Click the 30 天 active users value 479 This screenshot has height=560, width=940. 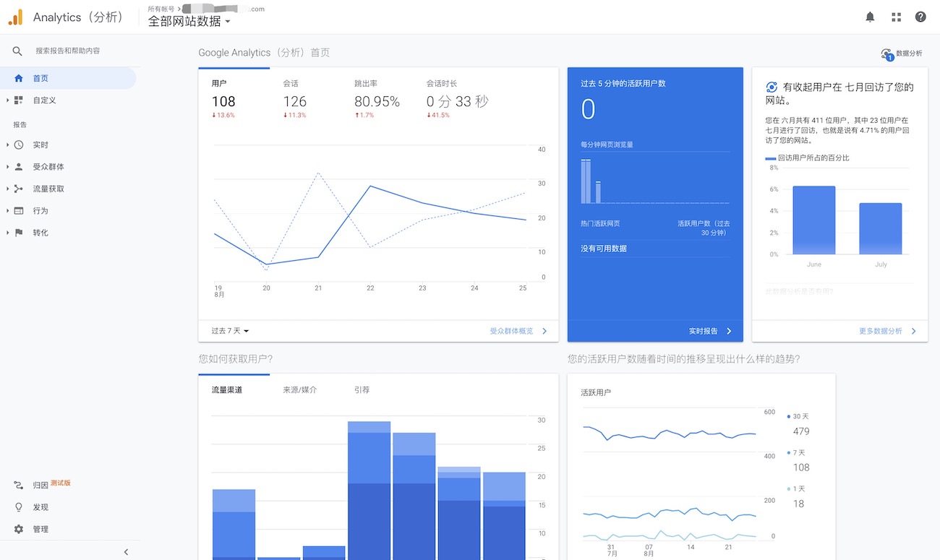[801, 431]
